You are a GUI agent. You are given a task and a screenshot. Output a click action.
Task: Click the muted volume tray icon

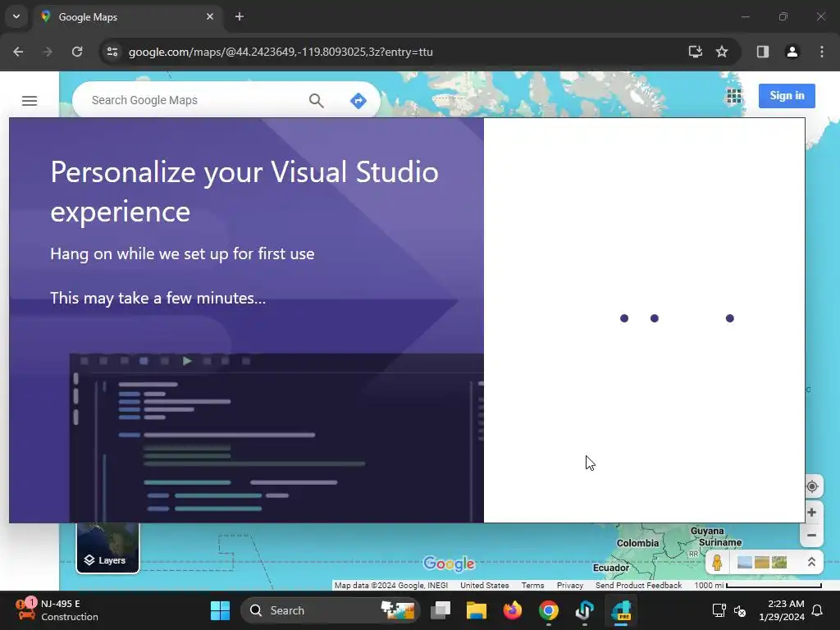tap(740, 610)
